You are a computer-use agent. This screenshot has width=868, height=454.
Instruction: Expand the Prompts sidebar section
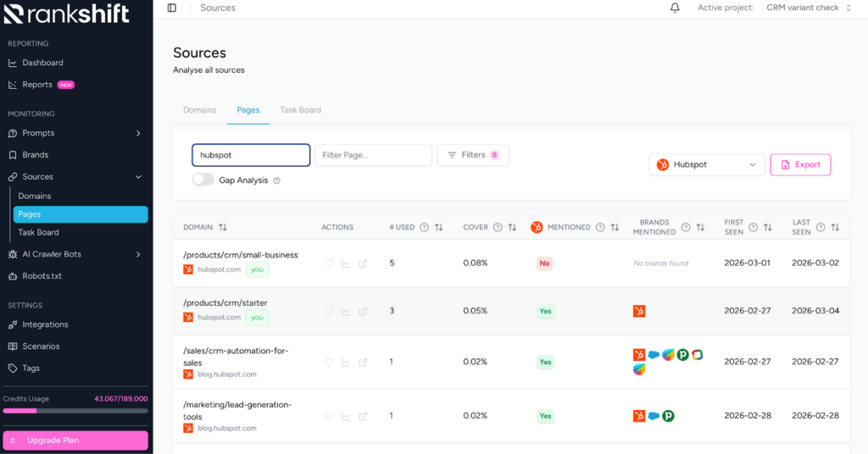tap(138, 133)
